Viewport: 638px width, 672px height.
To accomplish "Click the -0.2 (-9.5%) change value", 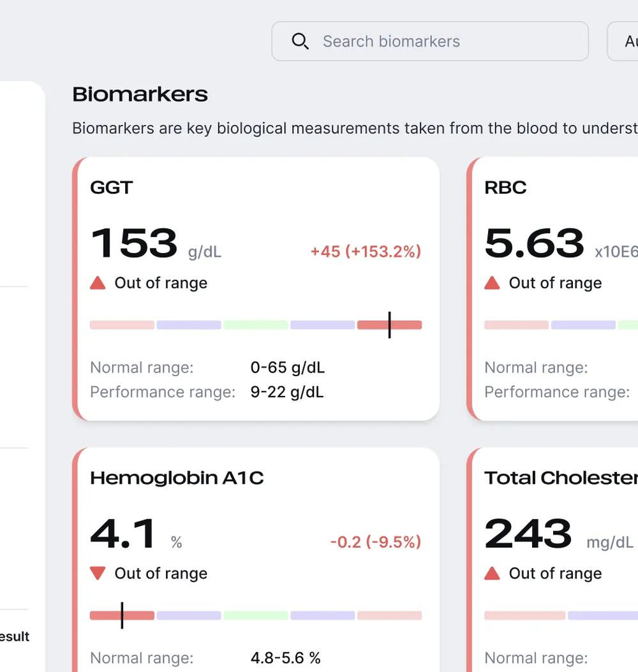I will tap(376, 542).
